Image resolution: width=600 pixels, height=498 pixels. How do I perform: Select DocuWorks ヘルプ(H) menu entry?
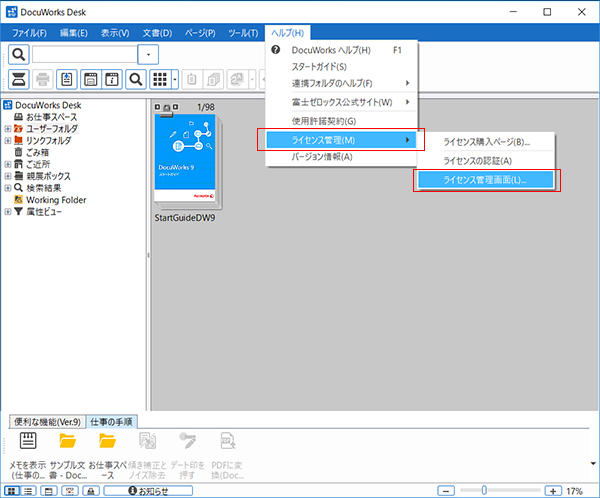pyautogui.click(x=341, y=50)
